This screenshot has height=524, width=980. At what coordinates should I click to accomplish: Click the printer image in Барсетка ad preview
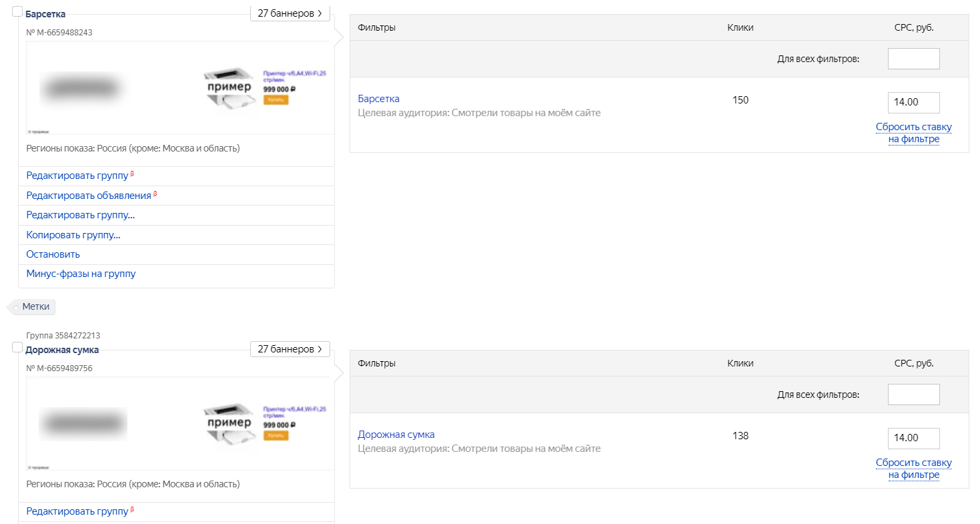(229, 89)
